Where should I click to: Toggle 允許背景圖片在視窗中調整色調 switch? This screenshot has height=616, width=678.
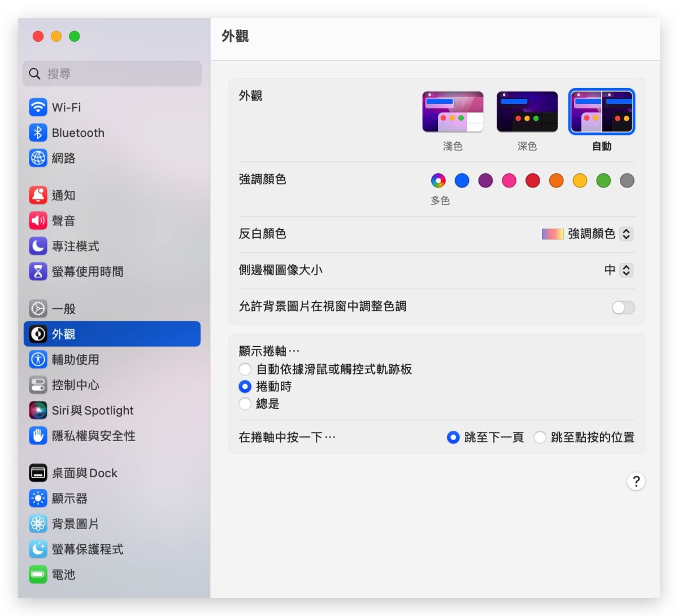click(623, 307)
